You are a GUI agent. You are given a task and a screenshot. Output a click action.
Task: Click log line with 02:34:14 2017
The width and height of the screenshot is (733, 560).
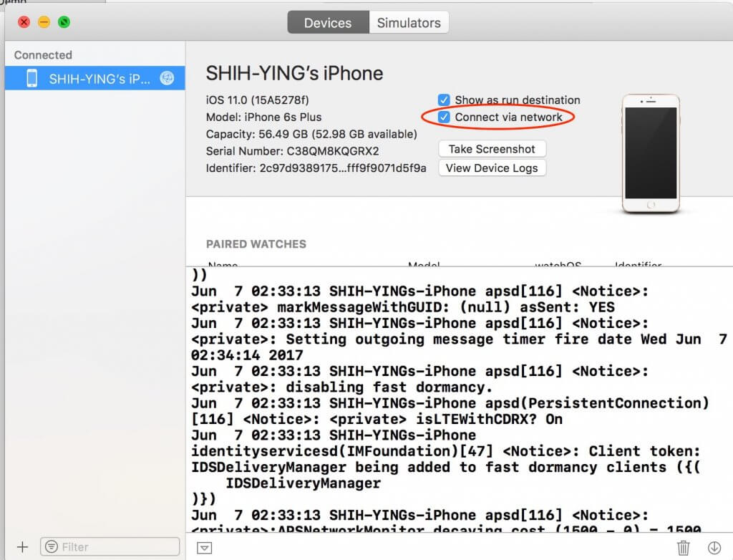(x=247, y=355)
